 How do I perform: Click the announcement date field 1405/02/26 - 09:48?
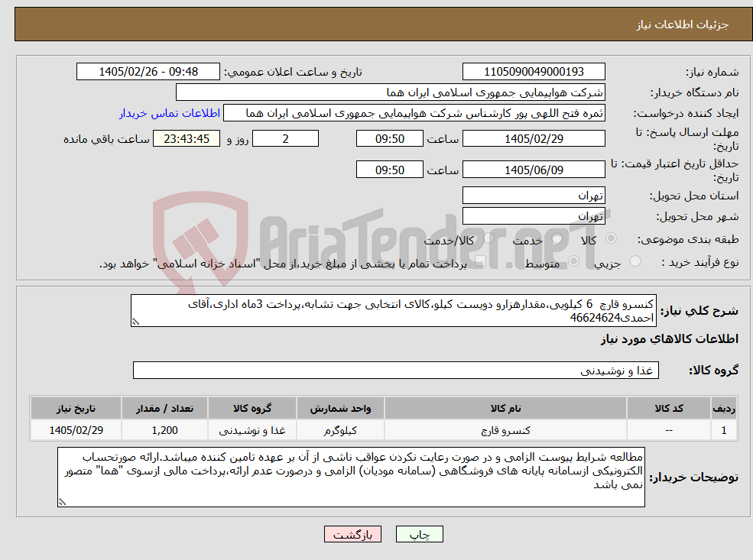pos(148,72)
